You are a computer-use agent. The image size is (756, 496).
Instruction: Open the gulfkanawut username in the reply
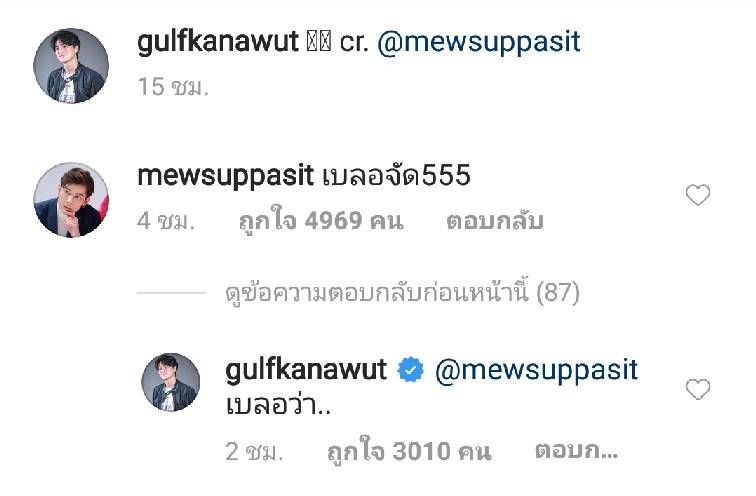306,370
